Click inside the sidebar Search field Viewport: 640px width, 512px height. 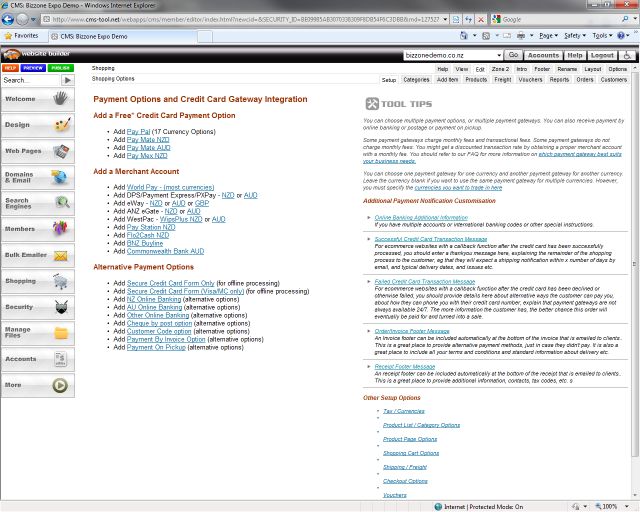(x=30, y=80)
